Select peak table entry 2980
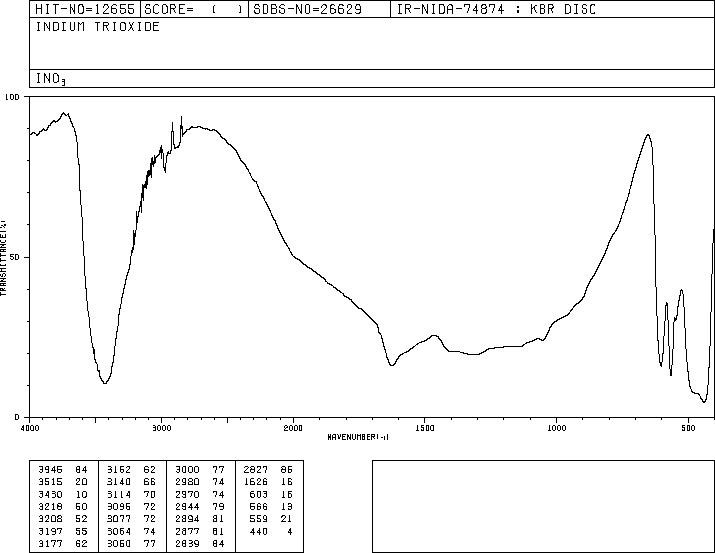This screenshot has width=715, height=553. click(187, 482)
